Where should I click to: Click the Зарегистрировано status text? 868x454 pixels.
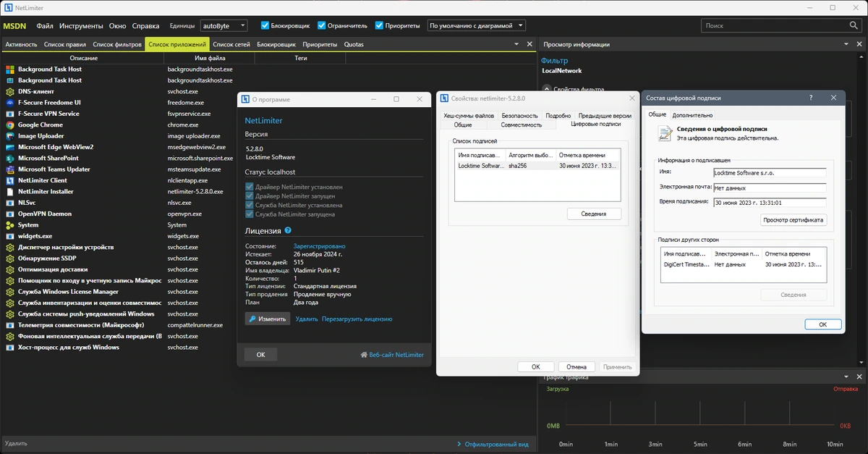coord(320,246)
